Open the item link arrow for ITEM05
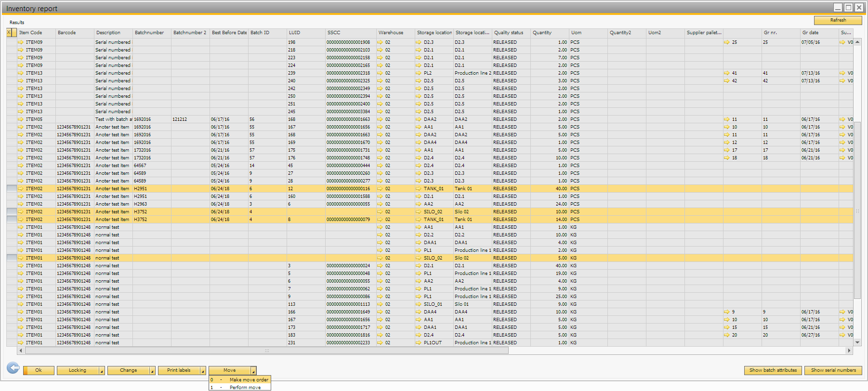Image resolution: width=868 pixels, height=391 pixels. click(21, 119)
